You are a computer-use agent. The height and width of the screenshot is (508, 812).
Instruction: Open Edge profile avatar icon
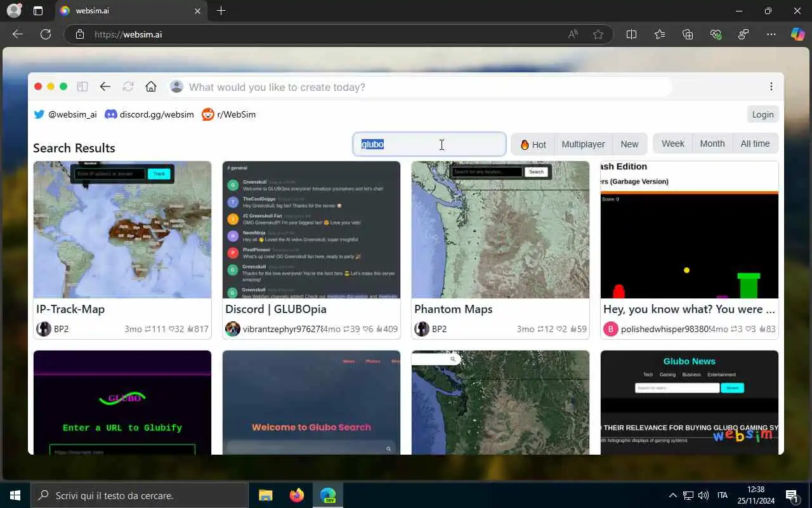pos(14,11)
